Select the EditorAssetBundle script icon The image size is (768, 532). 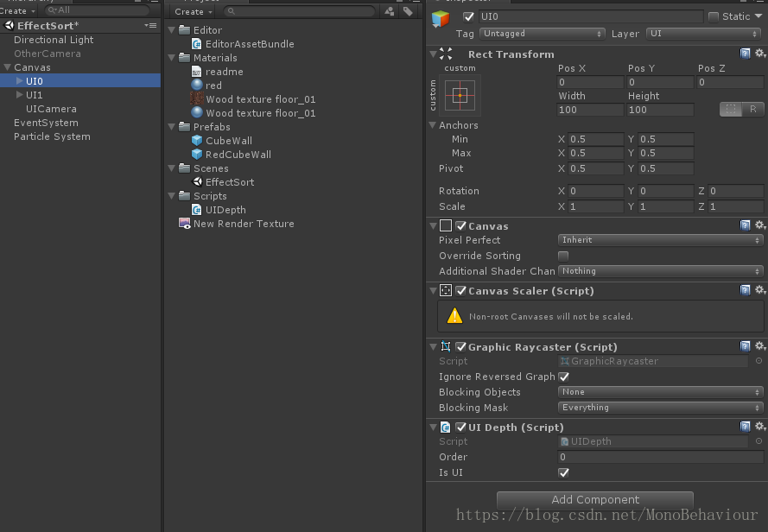(196, 44)
